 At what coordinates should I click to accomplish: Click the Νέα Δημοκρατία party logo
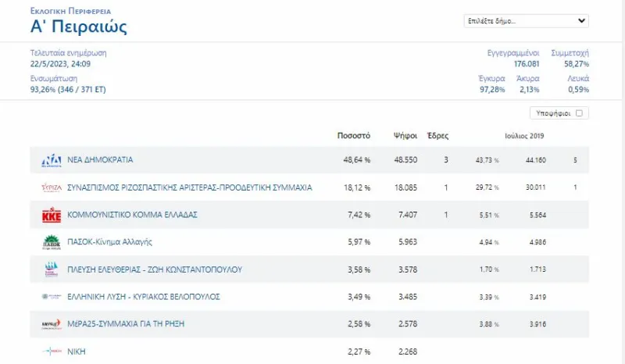pyautogui.click(x=52, y=160)
